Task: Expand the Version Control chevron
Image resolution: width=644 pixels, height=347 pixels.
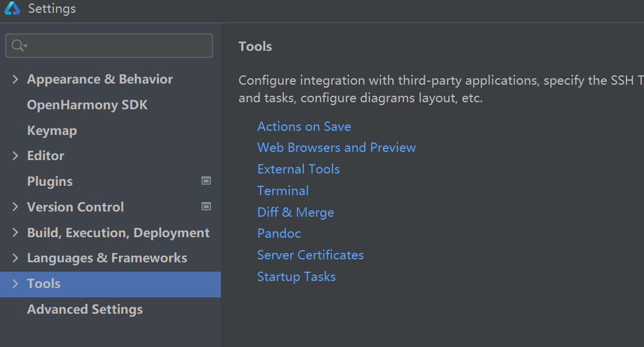Action: [x=15, y=207]
